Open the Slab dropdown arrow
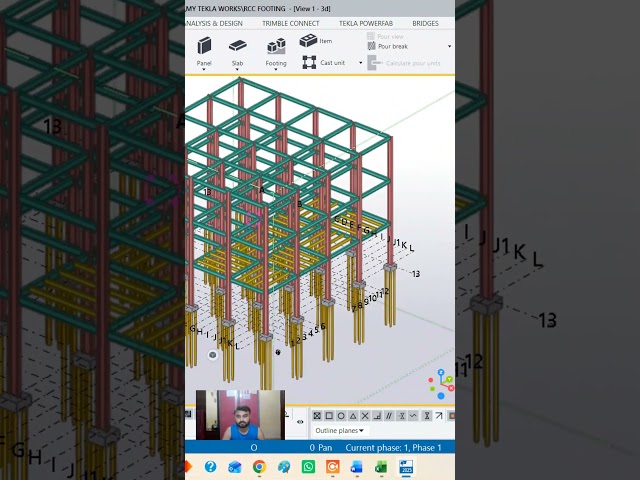Image resolution: width=640 pixels, height=480 pixels. click(x=237, y=70)
